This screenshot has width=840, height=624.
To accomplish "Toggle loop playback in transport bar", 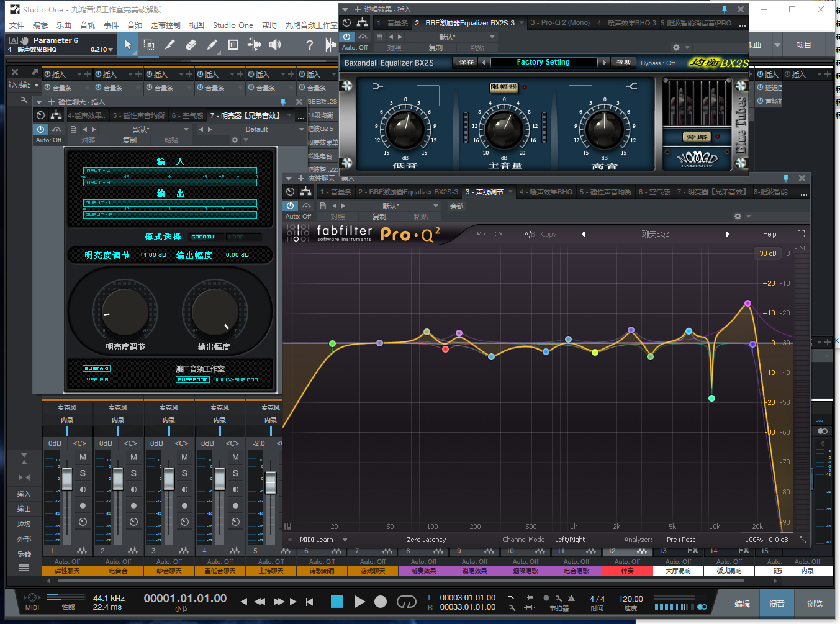I will pyautogui.click(x=406, y=602).
